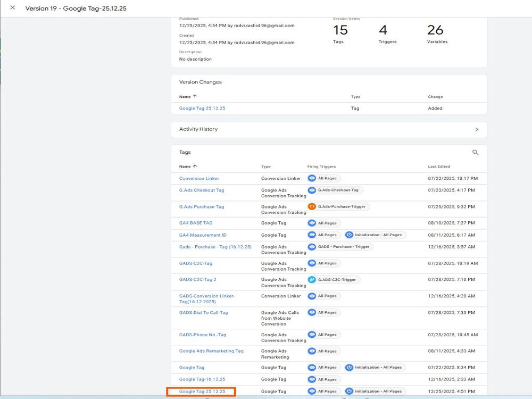This screenshot has width=532, height=399.
Task: Click All Pages trigger for Conversion Linker
Action: pos(324,178)
